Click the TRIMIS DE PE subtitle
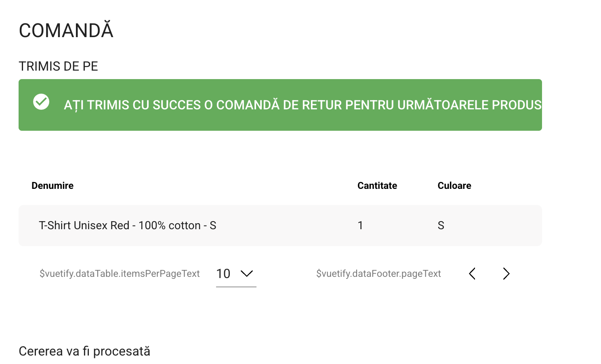601x364 pixels. [58, 66]
